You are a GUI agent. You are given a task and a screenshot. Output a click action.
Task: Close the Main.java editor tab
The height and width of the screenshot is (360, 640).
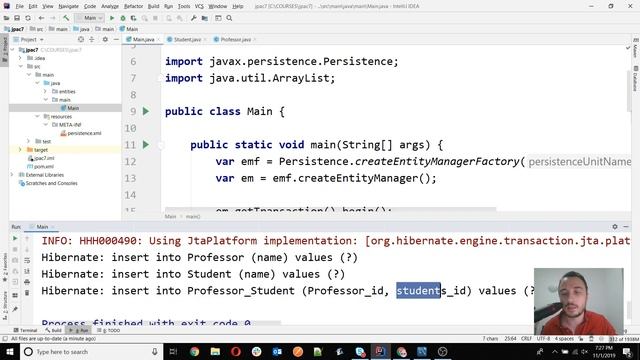[x=158, y=40]
